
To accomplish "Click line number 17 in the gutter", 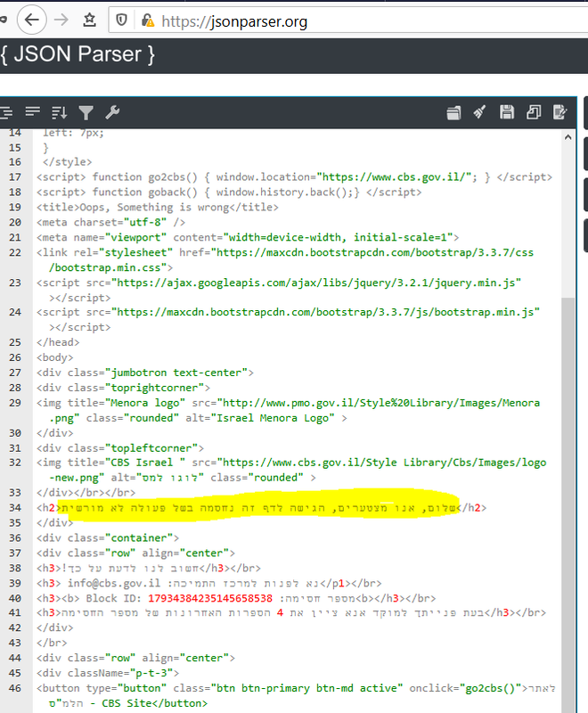I will click(15, 177).
